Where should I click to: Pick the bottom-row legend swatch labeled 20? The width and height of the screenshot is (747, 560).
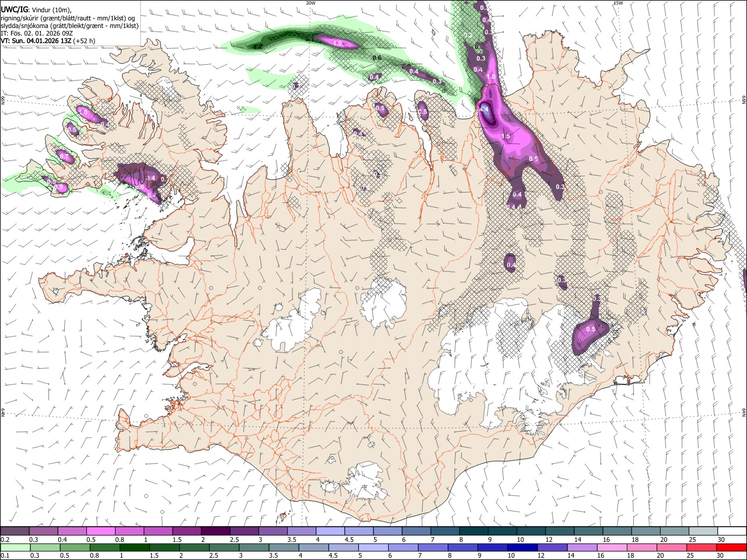tap(672, 547)
